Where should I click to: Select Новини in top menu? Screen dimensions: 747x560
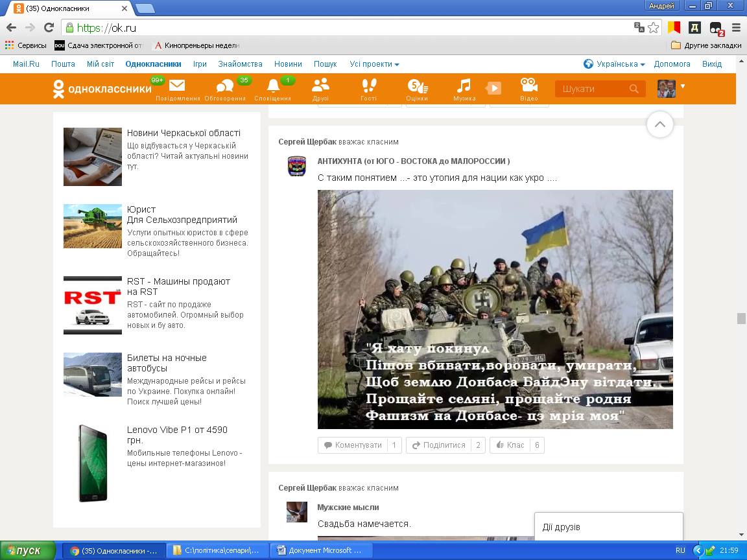[288, 64]
